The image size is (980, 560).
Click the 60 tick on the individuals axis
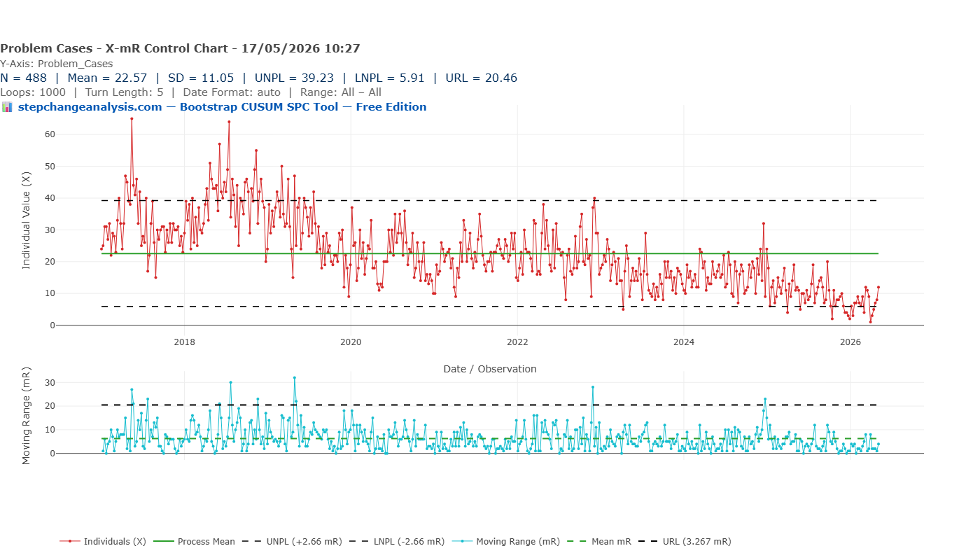pyautogui.click(x=49, y=134)
